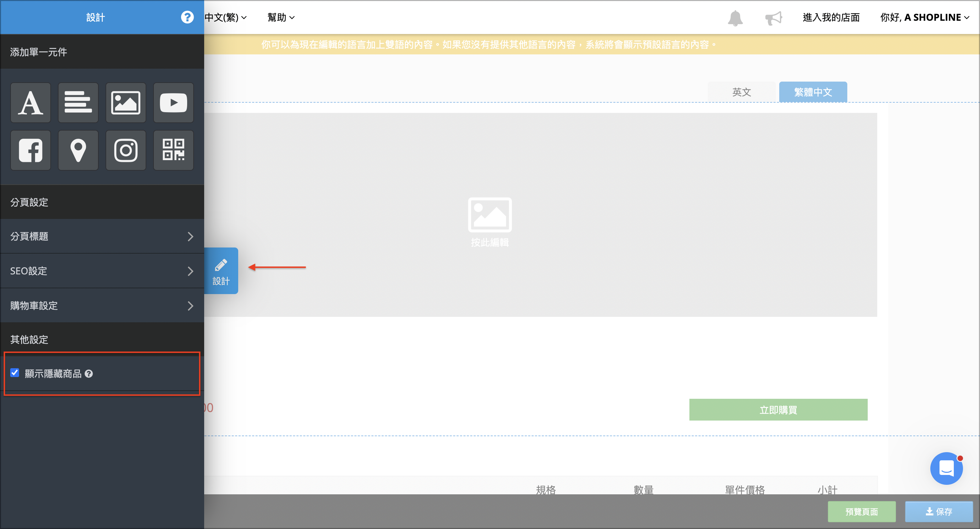Open the announcements megaphone icon
This screenshot has height=529, width=980.
point(773,18)
